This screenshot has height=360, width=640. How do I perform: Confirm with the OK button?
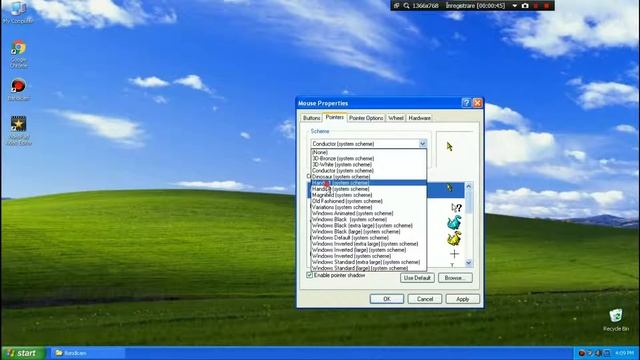pos(387,299)
